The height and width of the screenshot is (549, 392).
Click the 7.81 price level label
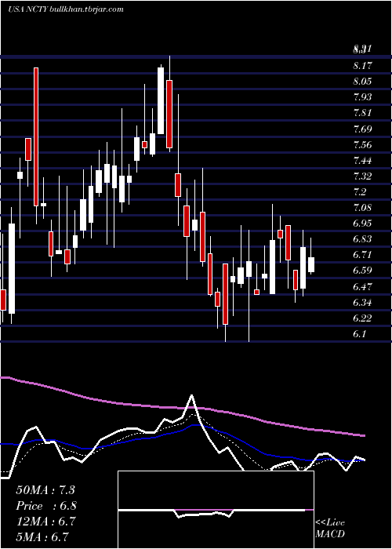(362, 113)
